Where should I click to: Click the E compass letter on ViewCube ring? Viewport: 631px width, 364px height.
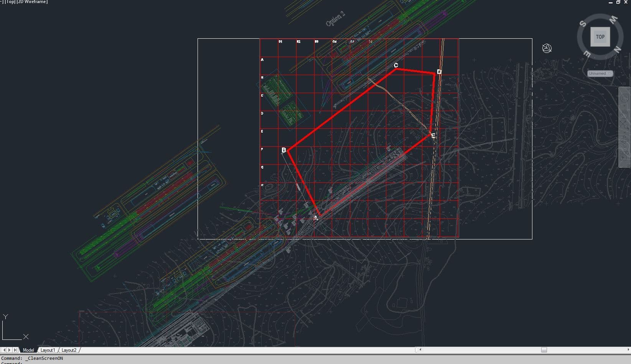point(587,54)
